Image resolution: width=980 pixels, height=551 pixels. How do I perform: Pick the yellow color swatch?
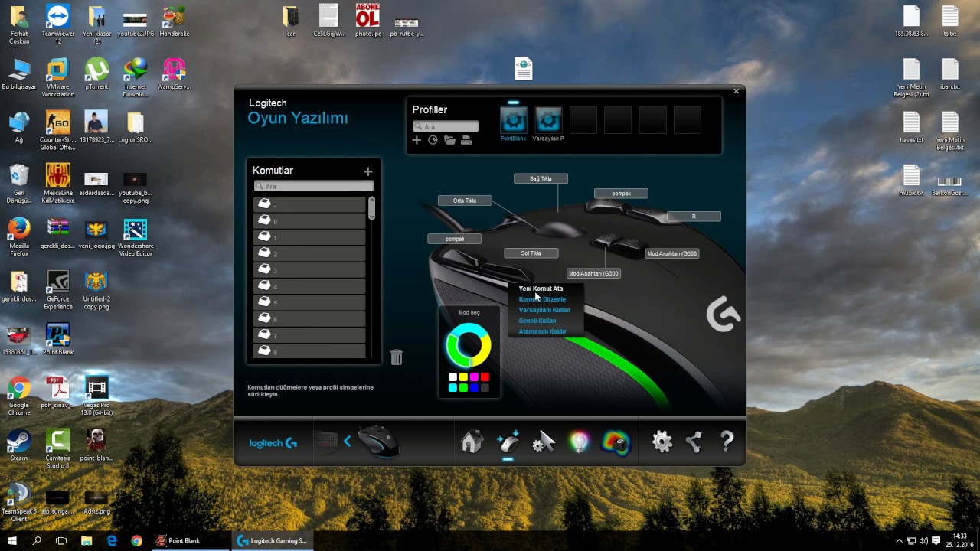[463, 377]
